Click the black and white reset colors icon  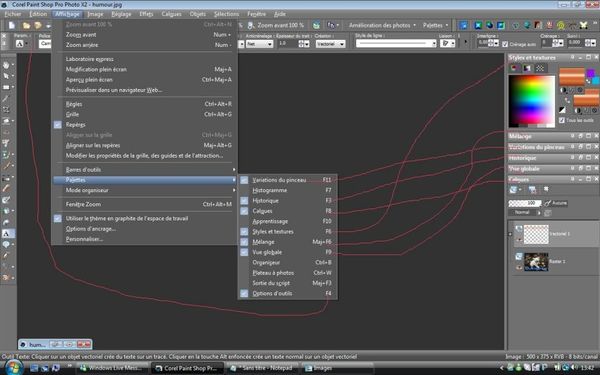(562, 110)
